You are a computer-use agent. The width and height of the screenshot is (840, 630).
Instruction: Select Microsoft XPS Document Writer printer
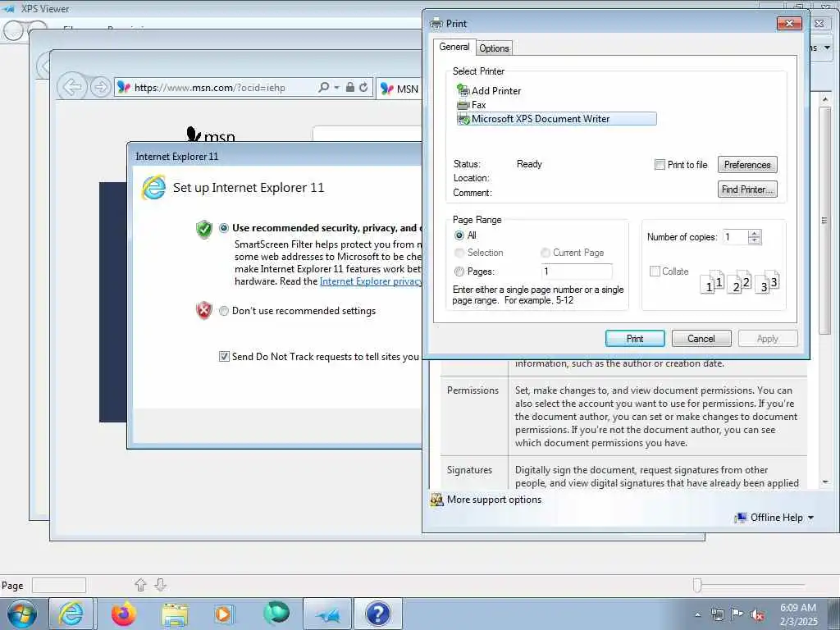pos(556,119)
